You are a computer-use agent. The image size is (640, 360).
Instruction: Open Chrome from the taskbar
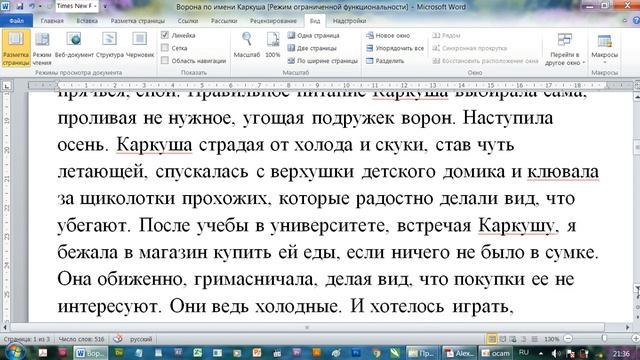coord(376,353)
